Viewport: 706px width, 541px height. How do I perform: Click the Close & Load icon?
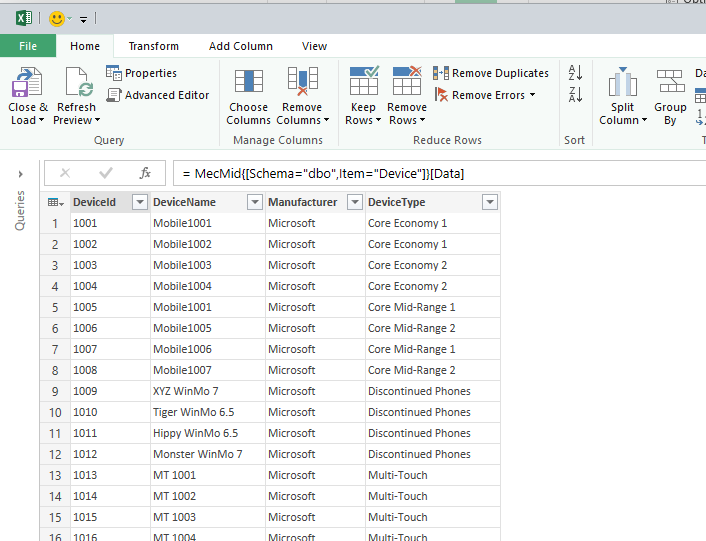[x=27, y=82]
